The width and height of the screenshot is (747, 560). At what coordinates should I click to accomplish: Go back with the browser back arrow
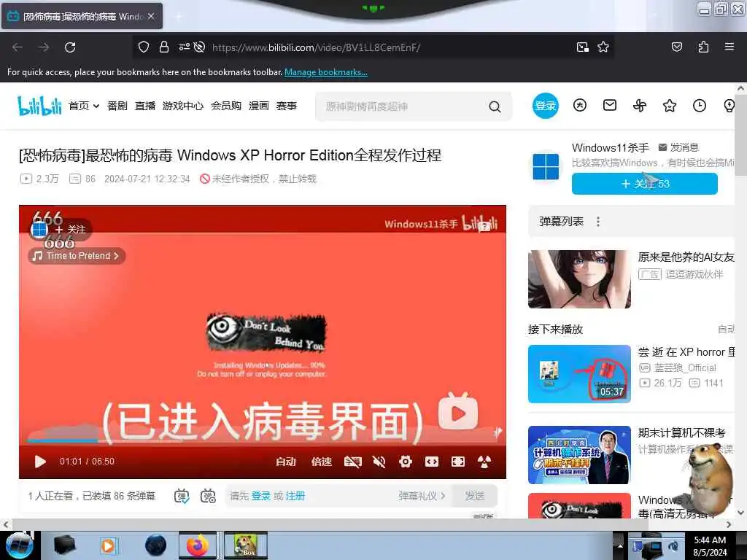[x=18, y=47]
